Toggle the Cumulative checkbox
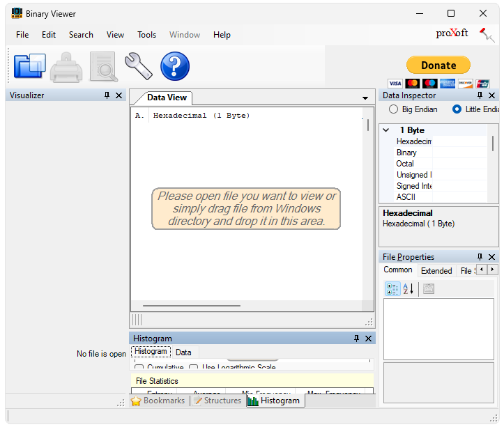This screenshot has height=427, width=504. [x=139, y=367]
